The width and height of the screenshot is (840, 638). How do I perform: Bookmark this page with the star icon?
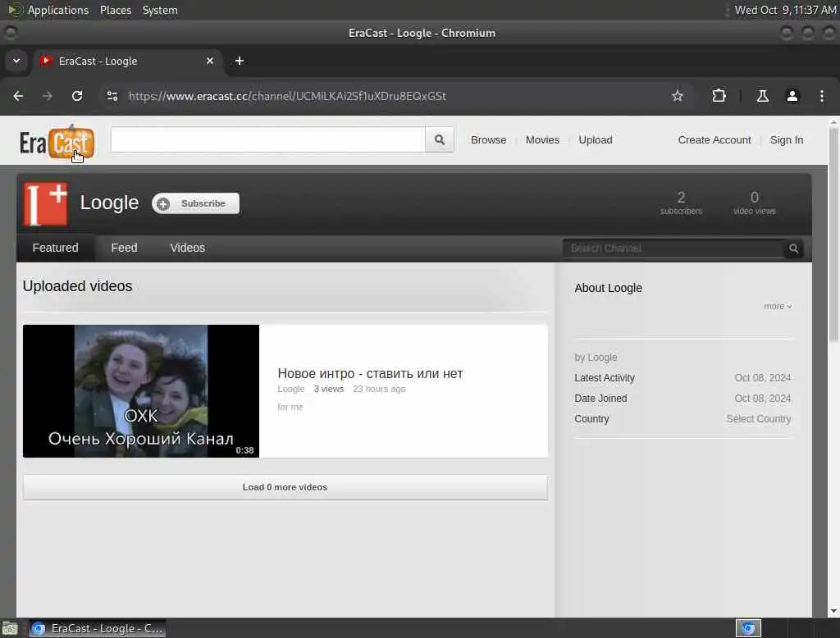point(677,96)
